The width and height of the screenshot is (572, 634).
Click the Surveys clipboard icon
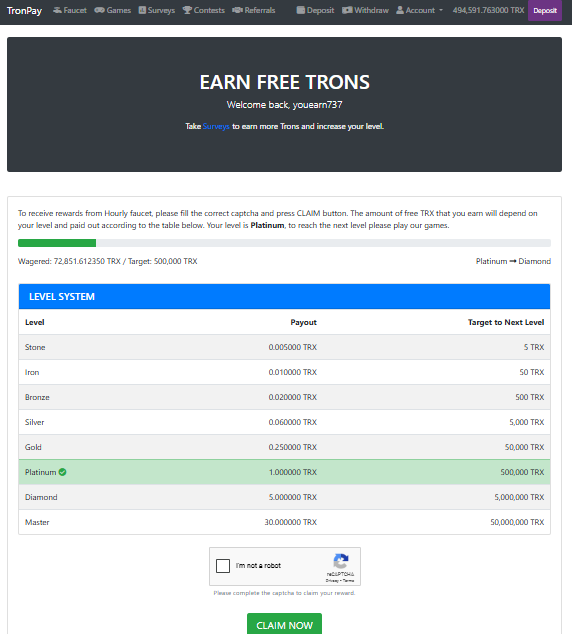tap(142, 10)
